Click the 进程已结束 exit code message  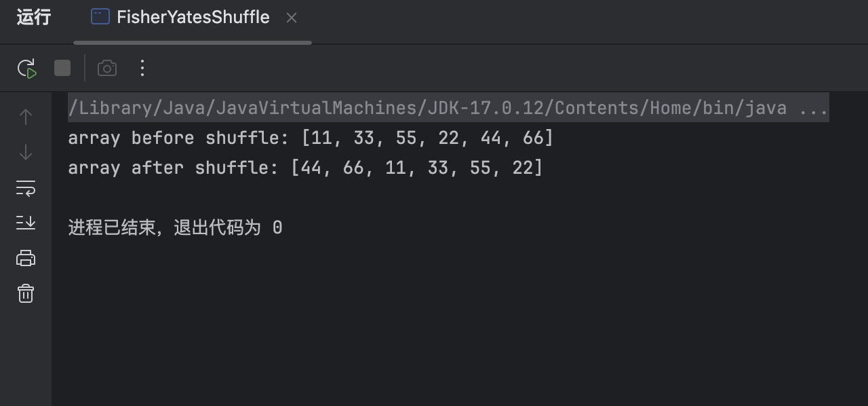pyautogui.click(x=175, y=227)
